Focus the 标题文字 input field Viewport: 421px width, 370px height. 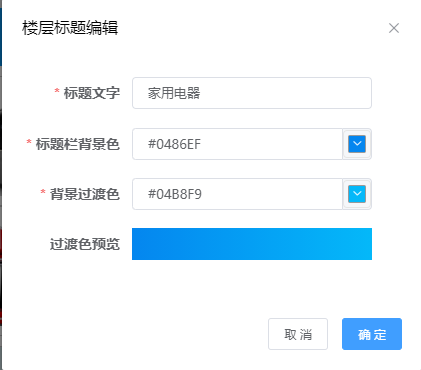tap(252, 93)
